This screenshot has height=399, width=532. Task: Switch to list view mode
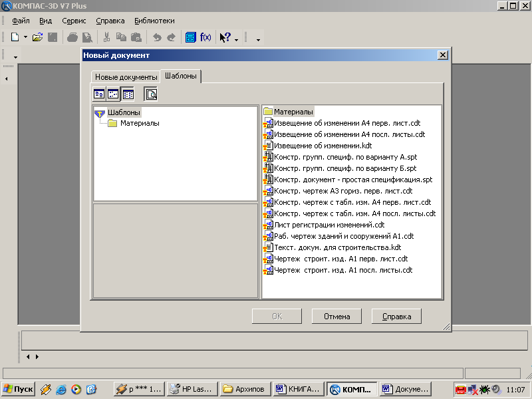coord(128,94)
